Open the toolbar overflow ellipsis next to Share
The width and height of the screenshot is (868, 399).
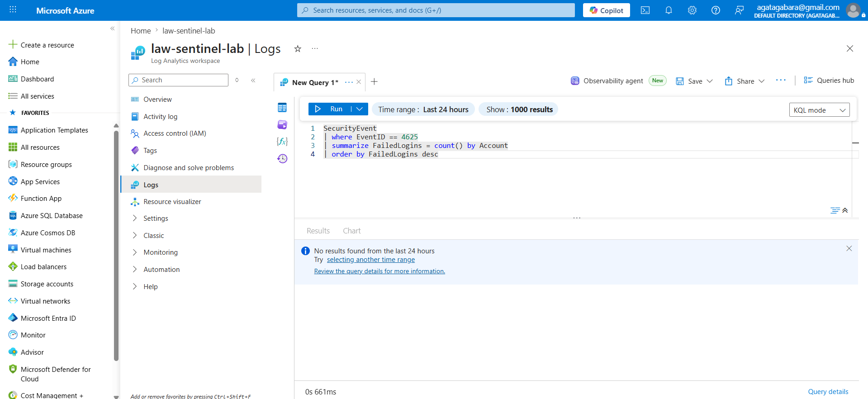[781, 80]
